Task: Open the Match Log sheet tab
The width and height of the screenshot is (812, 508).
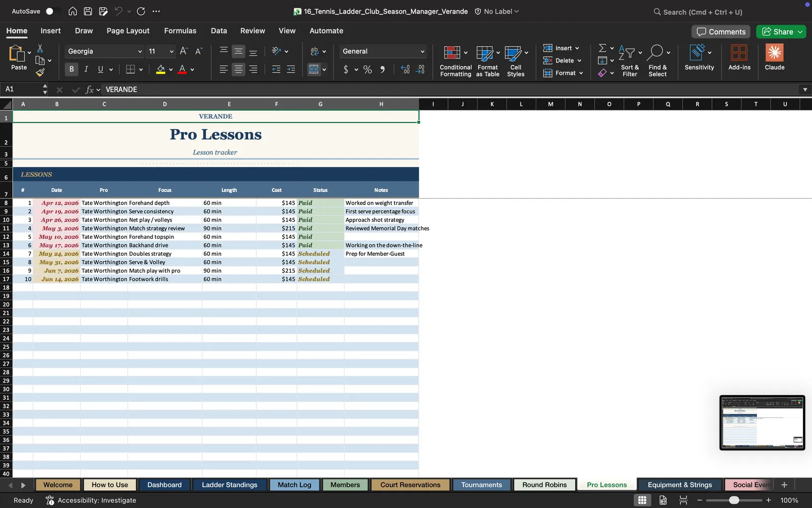Action: coord(294,485)
